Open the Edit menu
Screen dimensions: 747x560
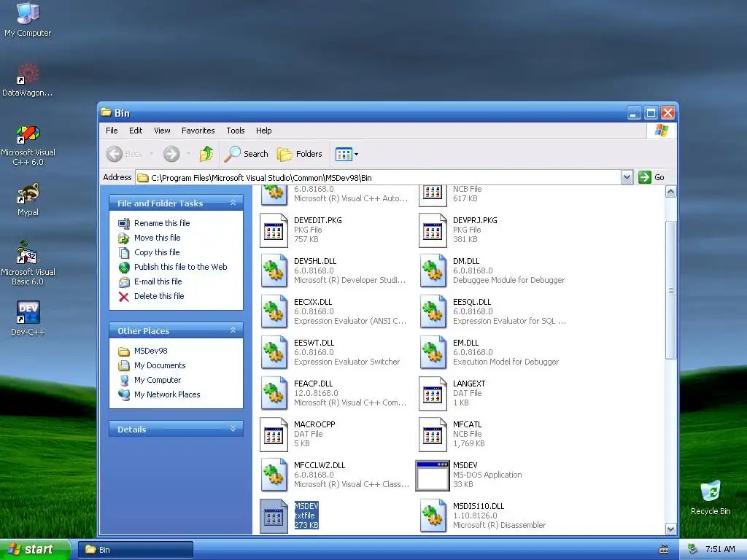pos(136,131)
